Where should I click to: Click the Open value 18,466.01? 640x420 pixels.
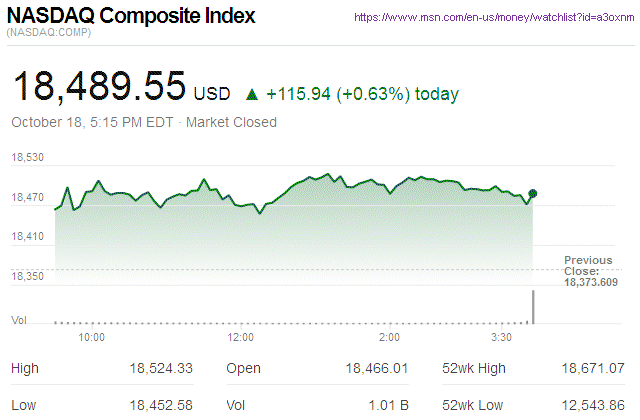pyautogui.click(x=377, y=369)
